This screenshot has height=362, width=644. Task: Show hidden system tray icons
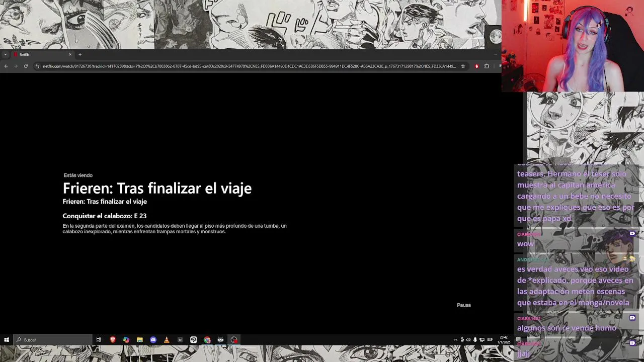click(455, 340)
